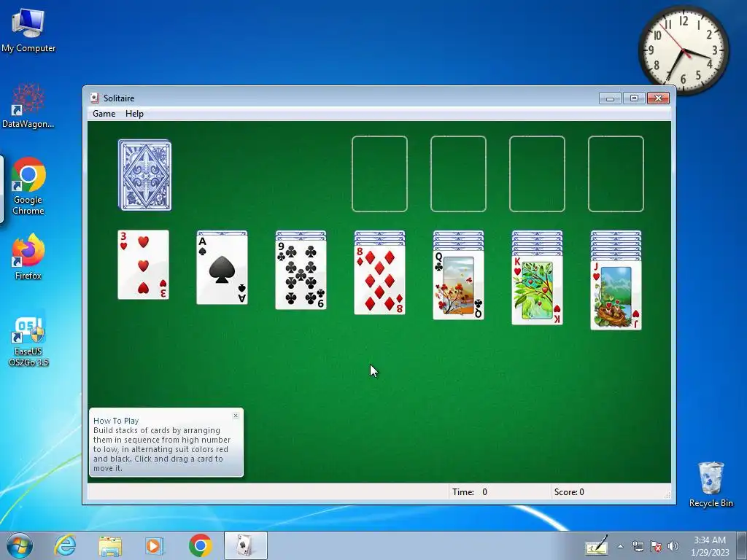Select the 9 of clubs card
Screen dimensions: 747x560
pos(301,275)
